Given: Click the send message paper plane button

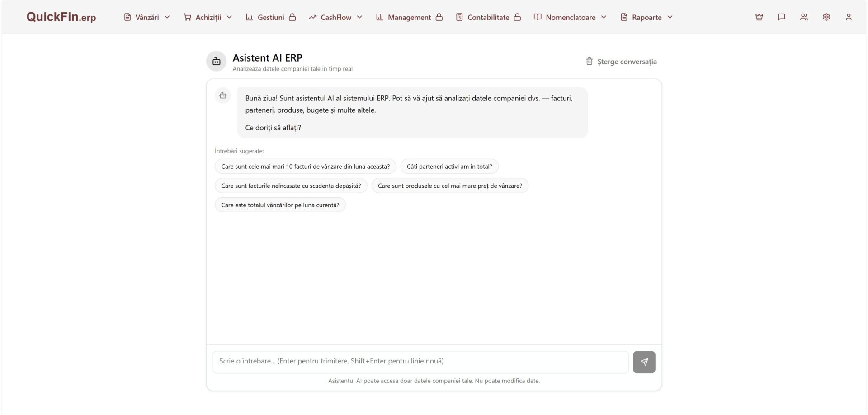Looking at the screenshot, I should click(x=644, y=362).
